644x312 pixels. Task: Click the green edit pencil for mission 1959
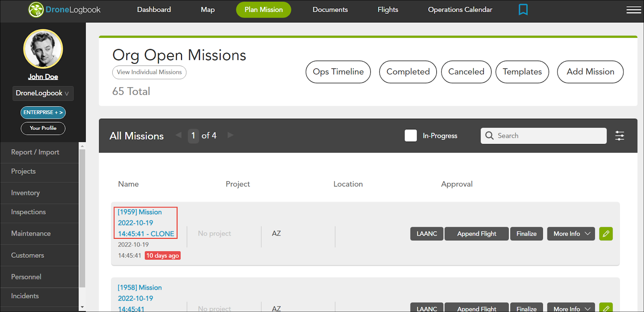(x=606, y=234)
